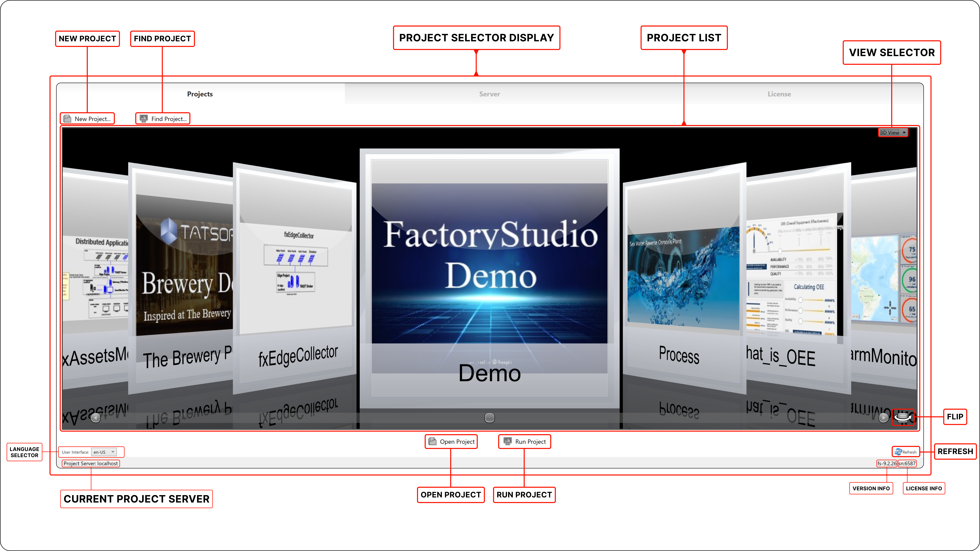Select the Process project card

[683, 278]
